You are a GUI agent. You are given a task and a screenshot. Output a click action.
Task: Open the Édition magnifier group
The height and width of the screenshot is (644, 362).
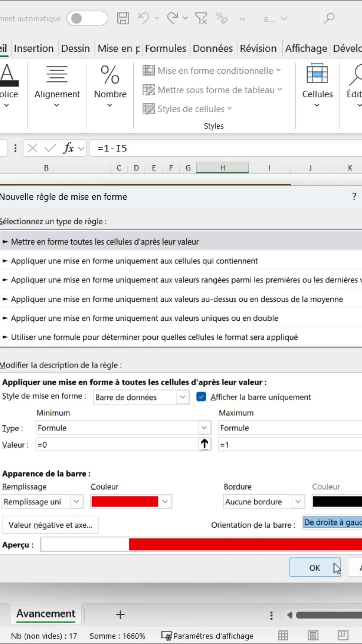click(x=354, y=86)
